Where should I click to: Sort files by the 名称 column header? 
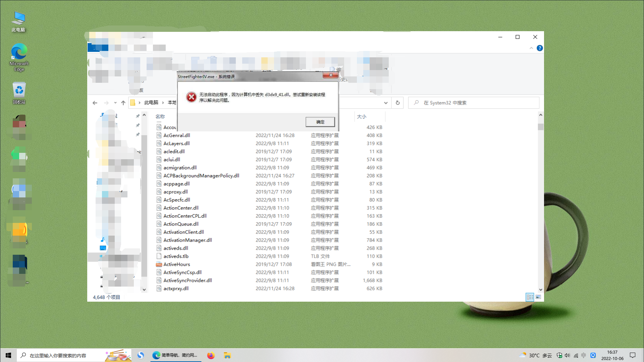coord(160,117)
